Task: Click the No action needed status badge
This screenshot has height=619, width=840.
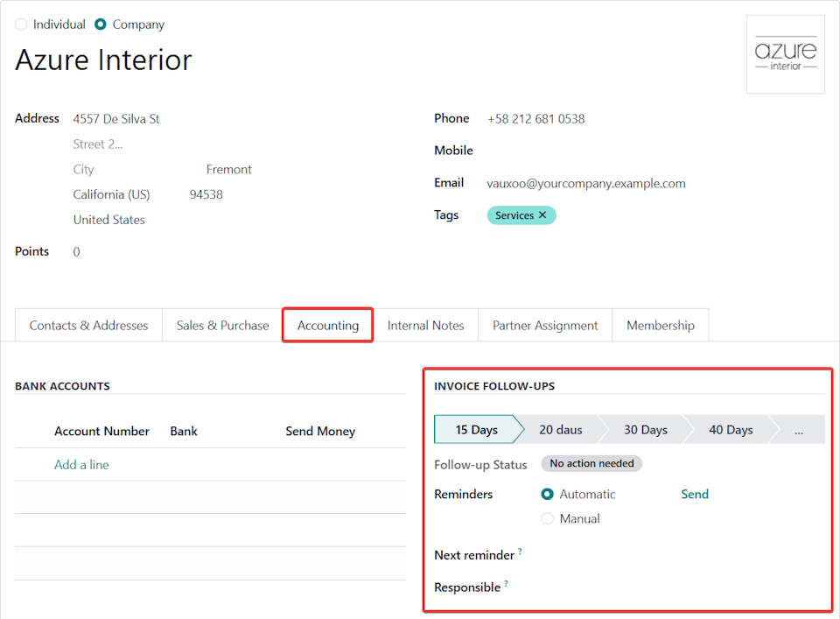Action: [x=591, y=463]
